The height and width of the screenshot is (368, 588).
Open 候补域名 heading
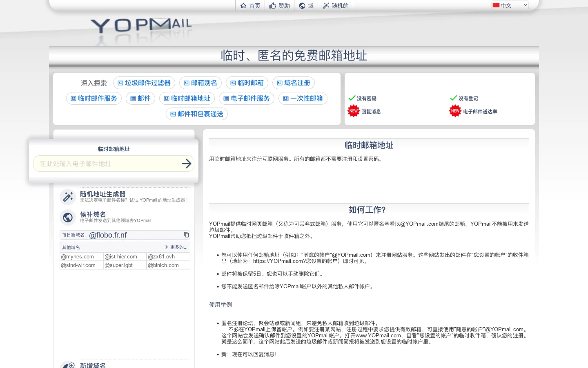click(93, 215)
